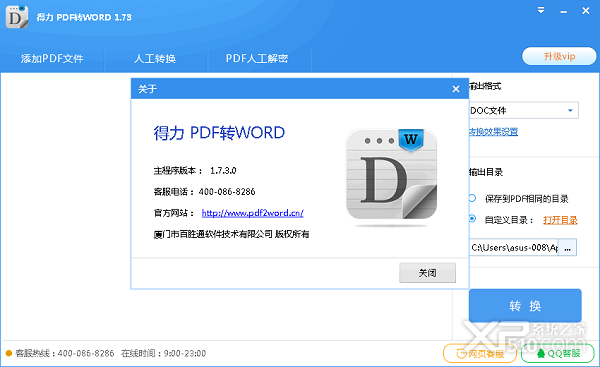
Task: Minimize the main application window
Action: 563,11
